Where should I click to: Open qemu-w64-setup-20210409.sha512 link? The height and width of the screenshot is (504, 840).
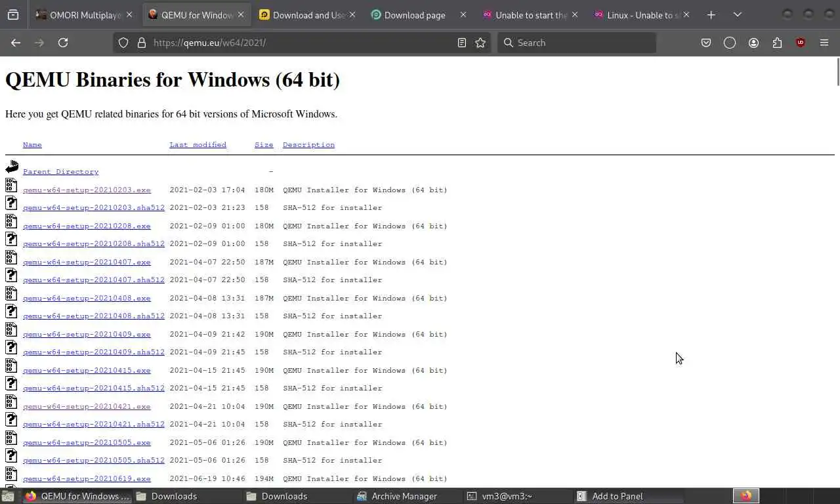point(94,352)
